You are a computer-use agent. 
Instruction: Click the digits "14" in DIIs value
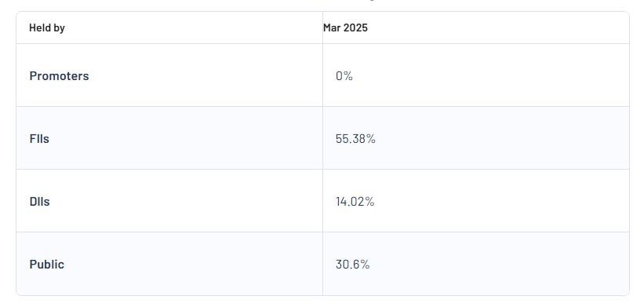(x=341, y=202)
